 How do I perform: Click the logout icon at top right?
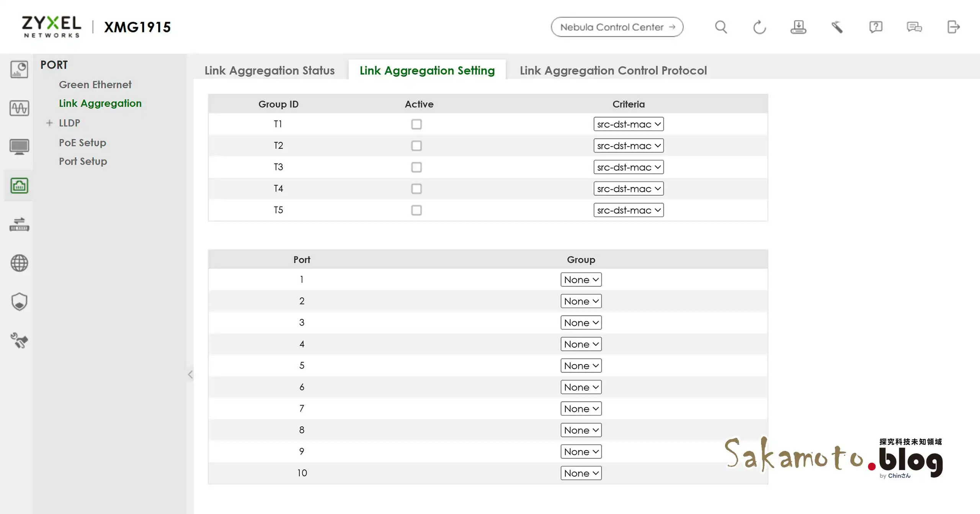point(953,27)
